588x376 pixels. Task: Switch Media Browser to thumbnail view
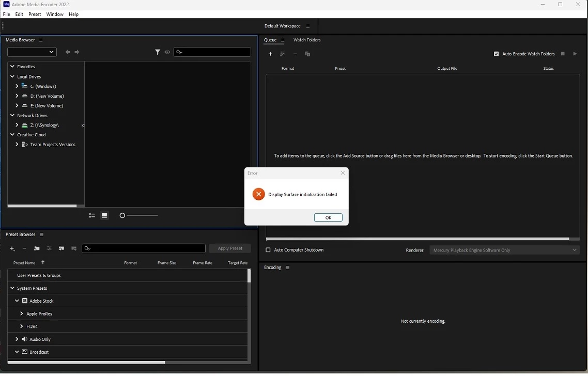(104, 215)
